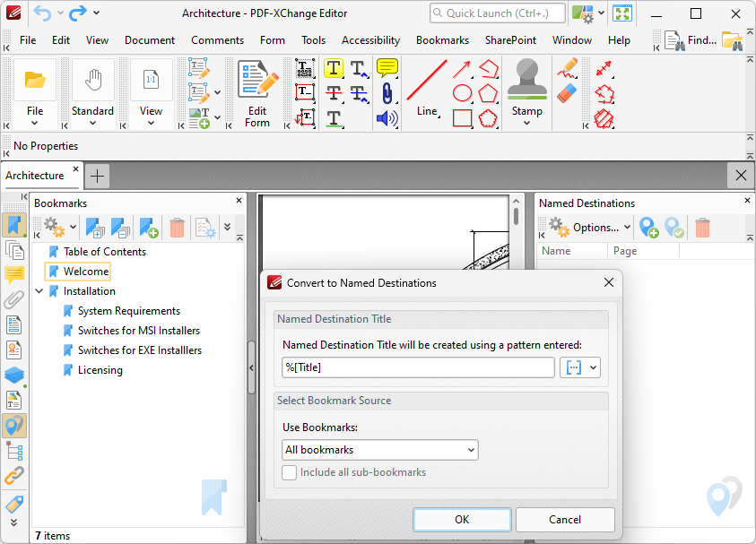Open the Accessibility menu
This screenshot has width=756, height=544.
370,40
